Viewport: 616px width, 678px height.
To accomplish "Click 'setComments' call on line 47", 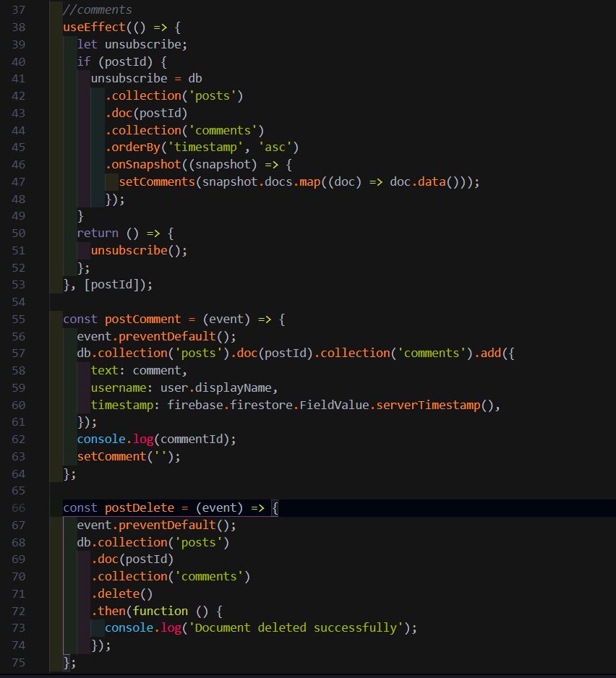I will point(157,181).
